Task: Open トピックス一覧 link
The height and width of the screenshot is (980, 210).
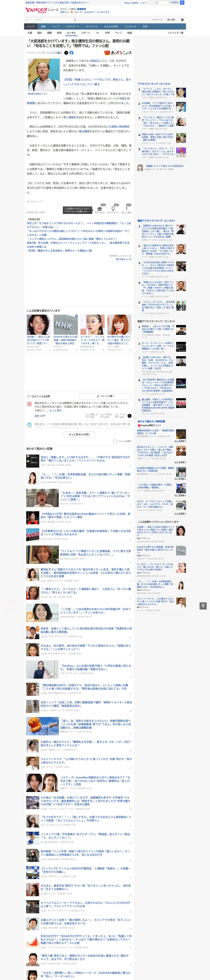Action: [x=175, y=33]
